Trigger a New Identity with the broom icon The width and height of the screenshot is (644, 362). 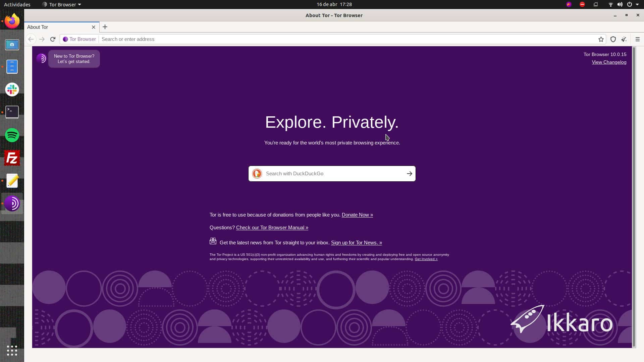624,39
